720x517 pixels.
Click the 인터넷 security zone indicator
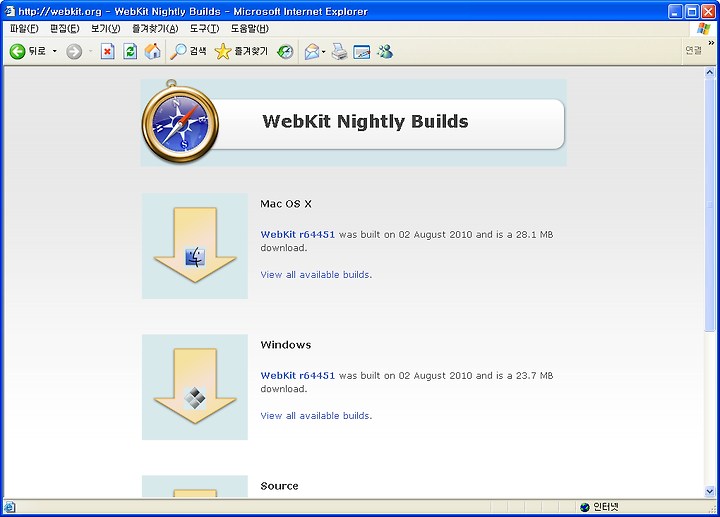[599, 507]
